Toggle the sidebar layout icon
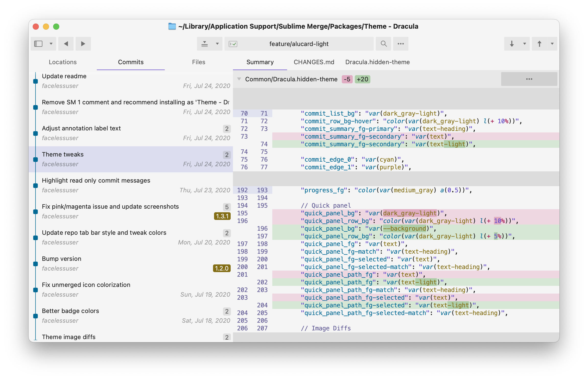 39,44
